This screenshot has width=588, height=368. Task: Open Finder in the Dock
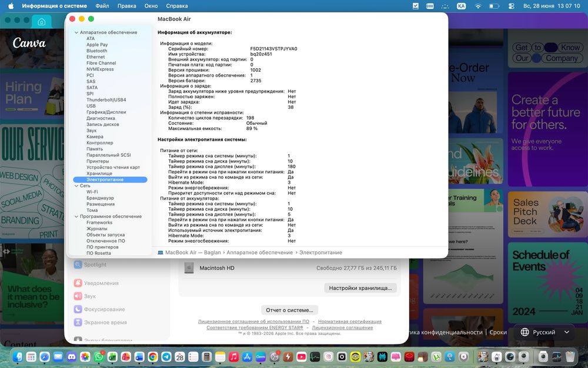point(18,356)
